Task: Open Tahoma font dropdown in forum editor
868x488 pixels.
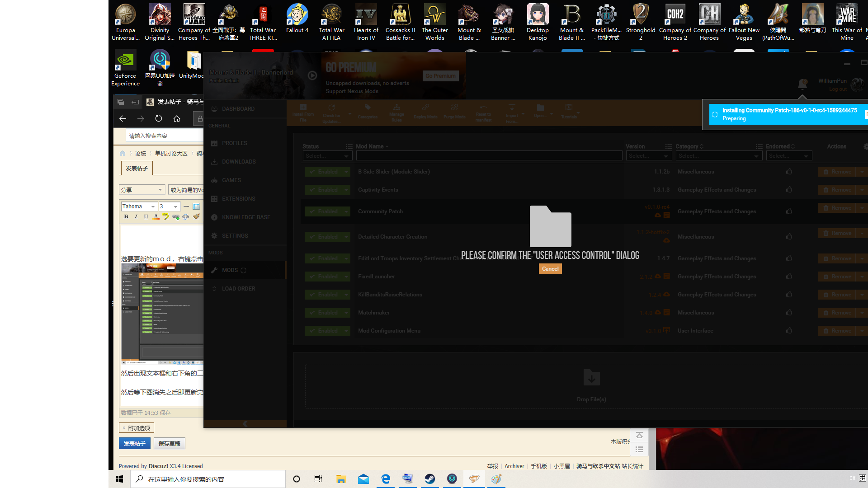Action: point(139,206)
